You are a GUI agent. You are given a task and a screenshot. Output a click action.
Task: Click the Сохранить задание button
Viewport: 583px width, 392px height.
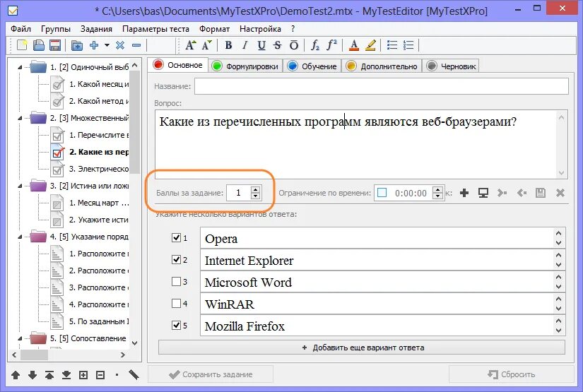click(x=211, y=374)
